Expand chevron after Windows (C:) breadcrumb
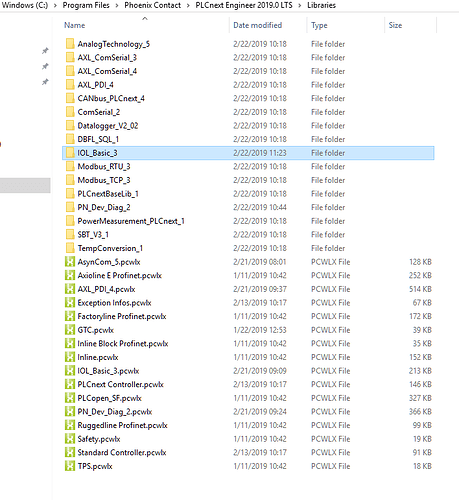 (x=55, y=5)
